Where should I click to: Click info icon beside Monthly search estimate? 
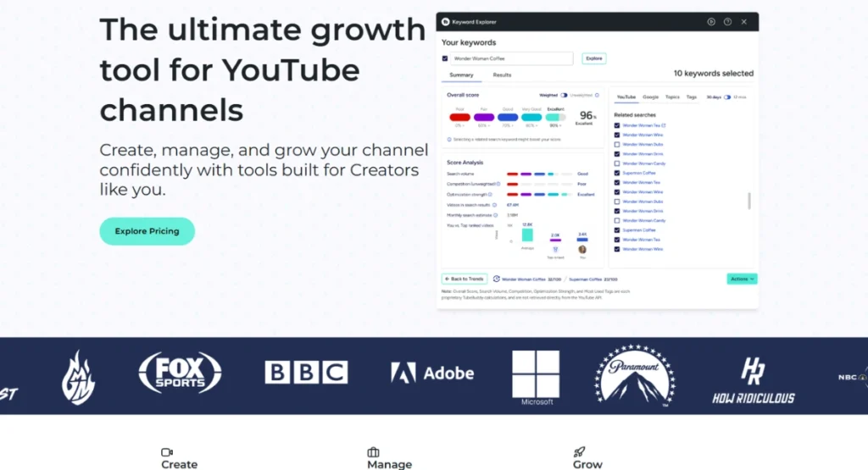pos(495,215)
